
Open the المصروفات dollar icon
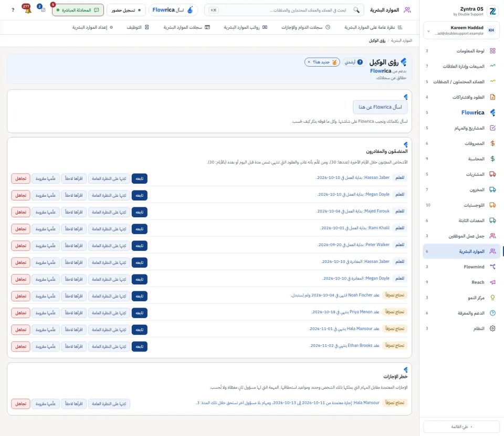pos(492,143)
